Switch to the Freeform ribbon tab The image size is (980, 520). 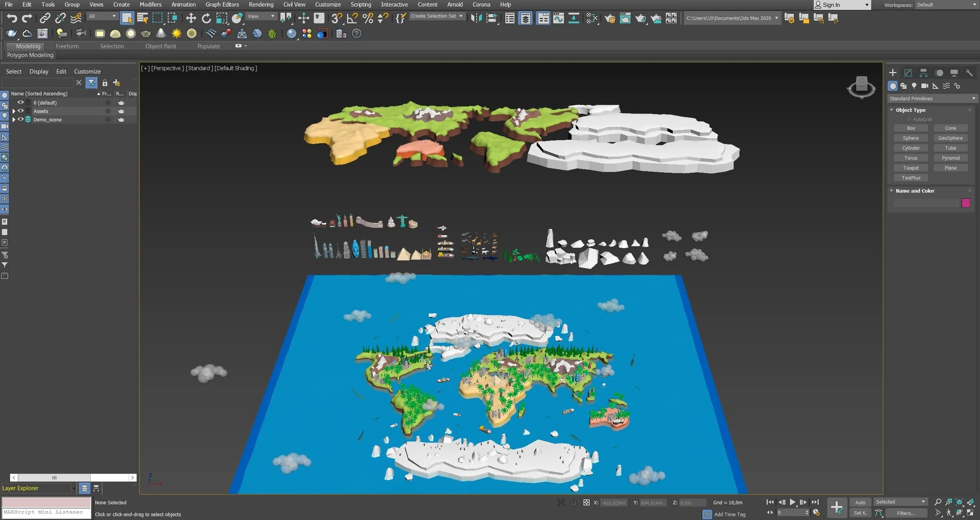pyautogui.click(x=67, y=46)
